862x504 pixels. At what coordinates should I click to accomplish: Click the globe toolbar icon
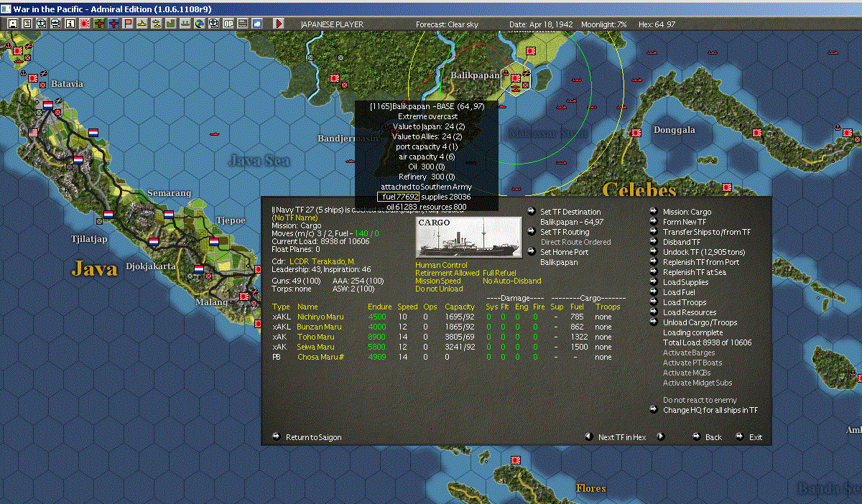200,24
